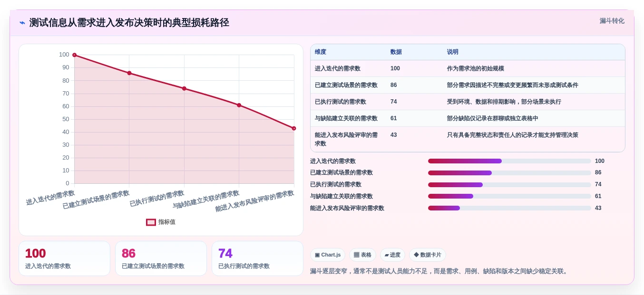Click the 说明 column header
The image size is (644, 295).
[453, 52]
